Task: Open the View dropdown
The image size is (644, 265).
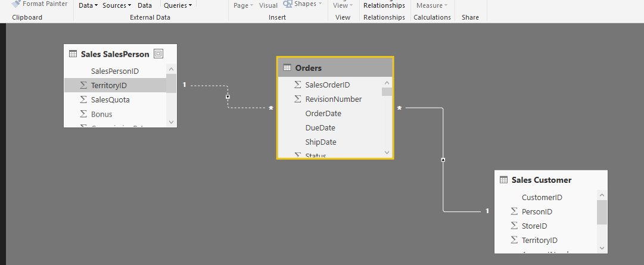Action: tap(343, 5)
